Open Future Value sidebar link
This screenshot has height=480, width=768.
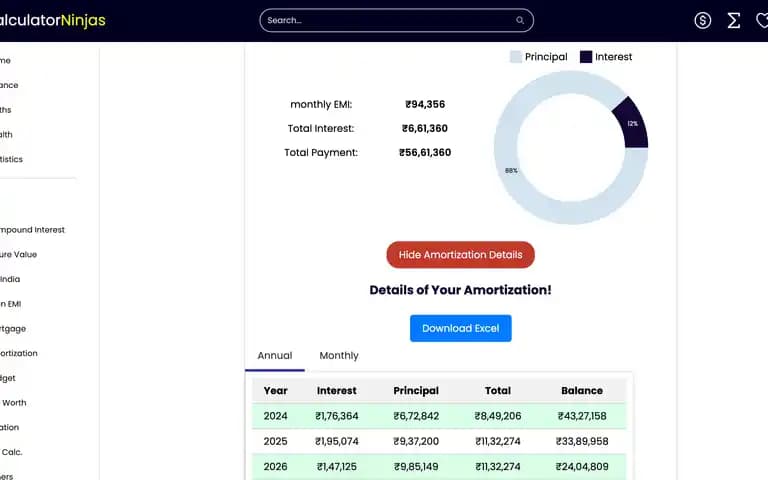(x=19, y=254)
